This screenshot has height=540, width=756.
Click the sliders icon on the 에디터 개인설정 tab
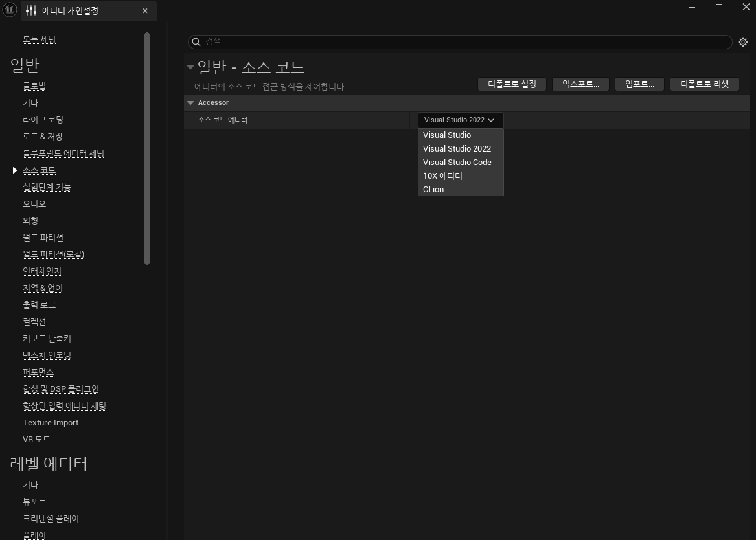[31, 10]
